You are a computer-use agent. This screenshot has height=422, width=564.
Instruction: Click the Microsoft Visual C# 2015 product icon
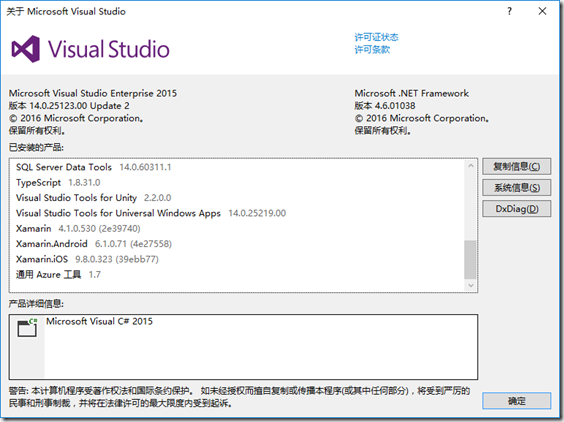[27, 327]
